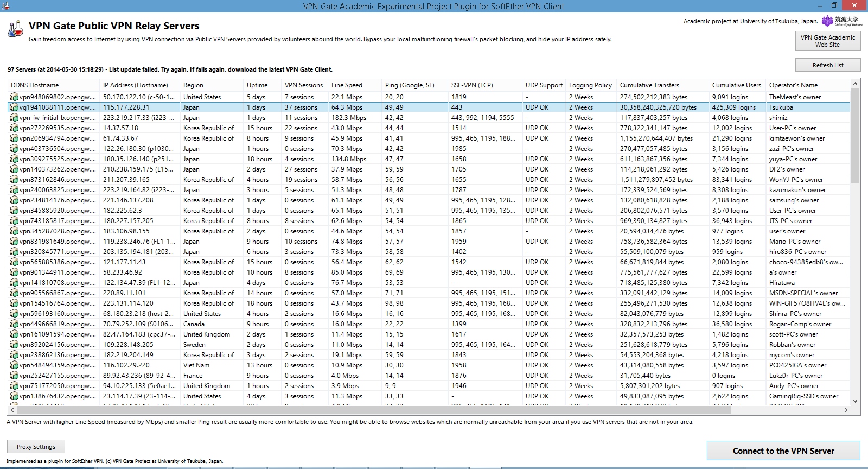
Task: Select IP 94.10.225.133 row
Action: click(429, 386)
